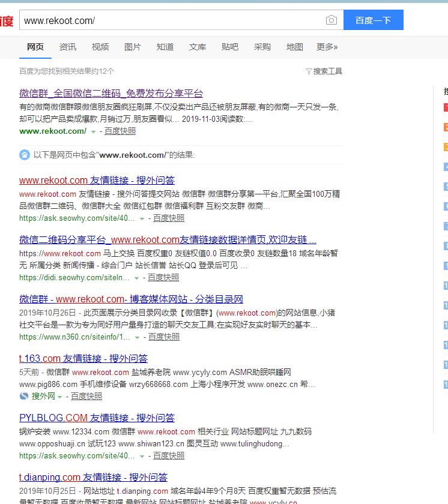Switch to the 资讯 tab
The height and width of the screenshot is (504, 448).
click(68, 47)
